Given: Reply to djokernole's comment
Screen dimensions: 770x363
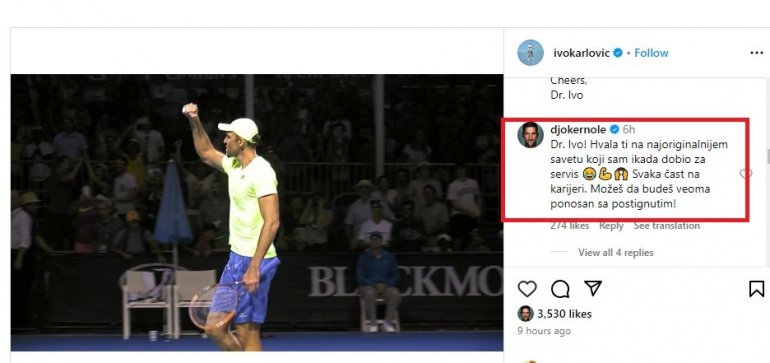Looking at the screenshot, I should coord(611,226).
